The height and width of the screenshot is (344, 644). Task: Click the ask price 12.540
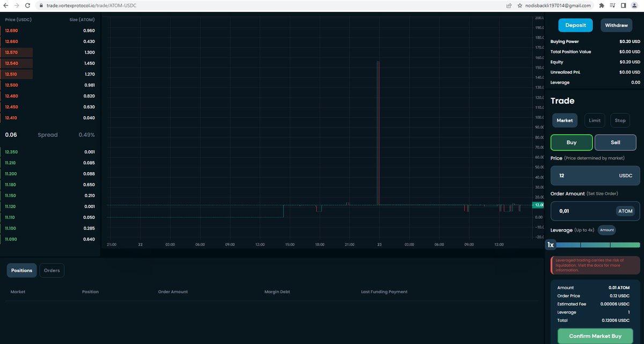click(11, 63)
